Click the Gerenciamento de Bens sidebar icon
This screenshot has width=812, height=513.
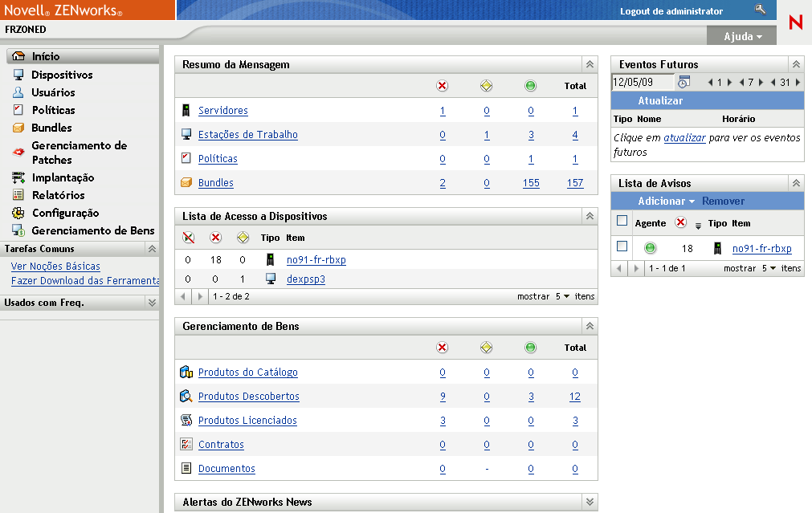pos(18,230)
